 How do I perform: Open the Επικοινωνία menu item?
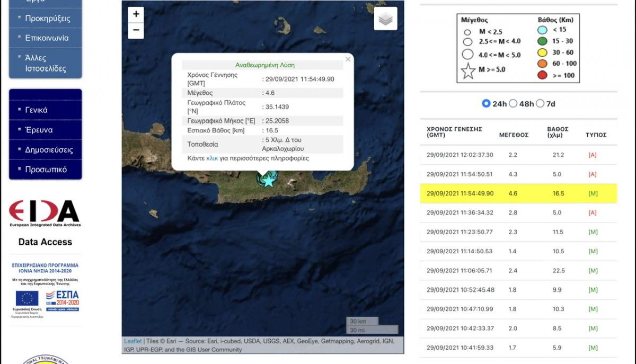point(47,38)
